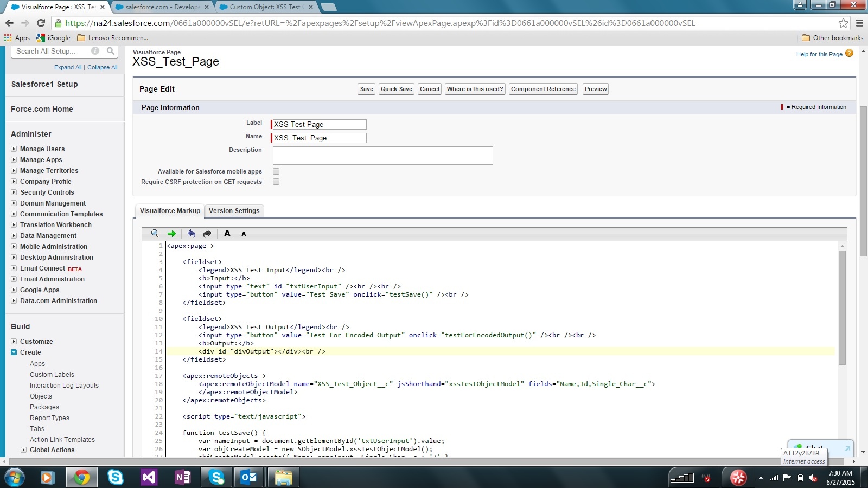868x488 pixels.
Task: Expand the Global Actions node
Action: pos(23,450)
